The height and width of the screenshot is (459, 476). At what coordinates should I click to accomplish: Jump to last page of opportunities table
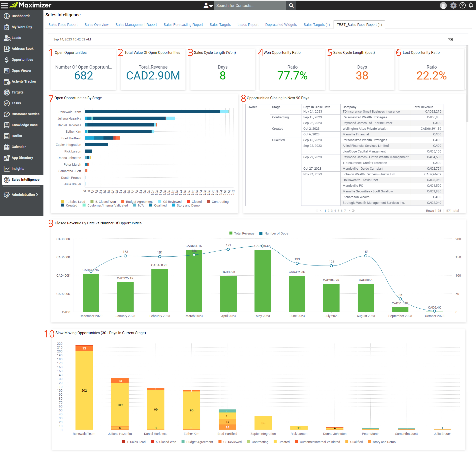[x=353, y=211]
